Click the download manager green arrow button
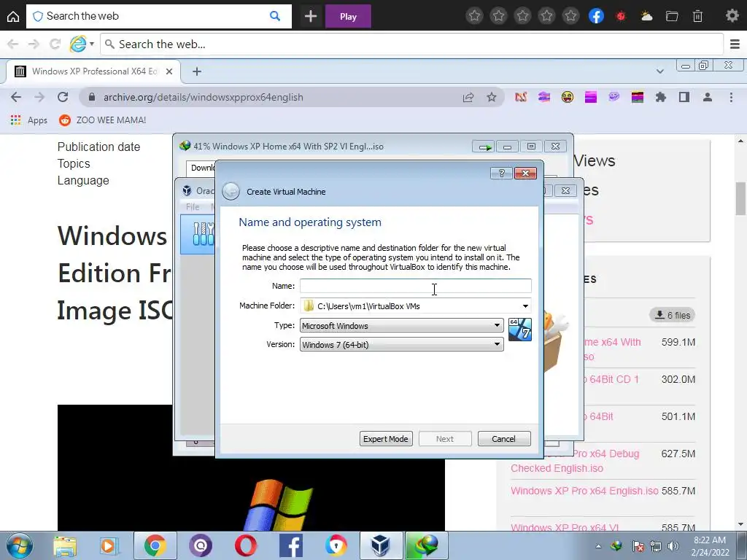 click(484, 147)
